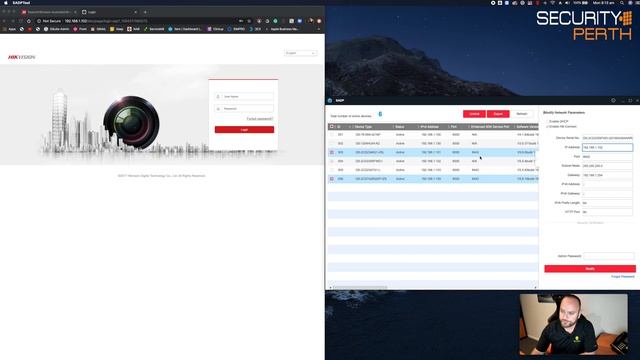Open the Apps bookmark shortcut
The height and width of the screenshot is (360, 640).
pyautogui.click(x=10, y=29)
